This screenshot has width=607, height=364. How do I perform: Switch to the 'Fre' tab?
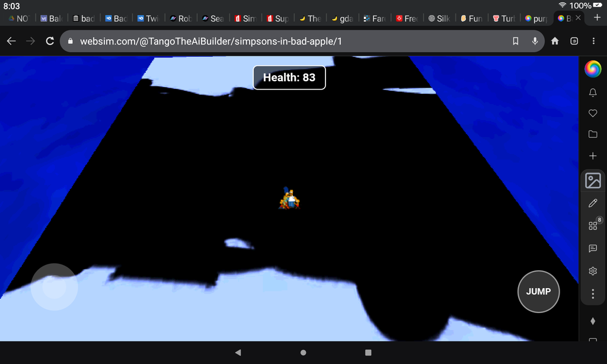407,18
